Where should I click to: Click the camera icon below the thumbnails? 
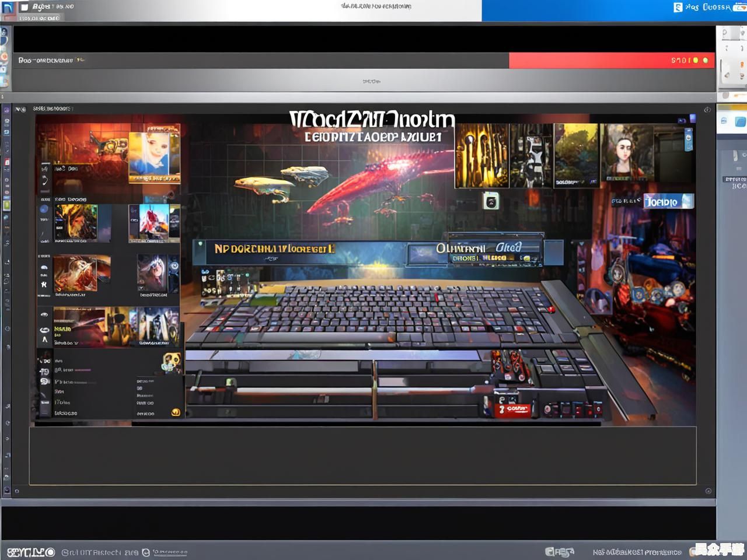pyautogui.click(x=491, y=201)
